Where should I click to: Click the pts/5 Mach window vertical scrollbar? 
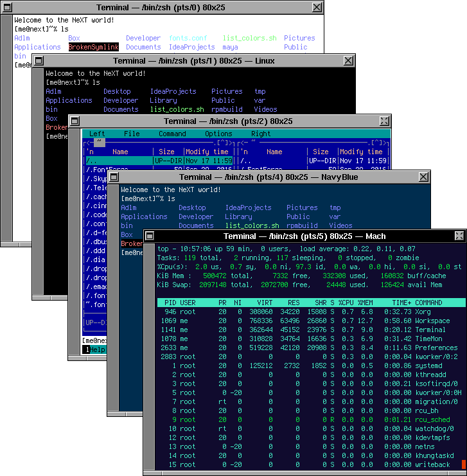tap(149, 357)
